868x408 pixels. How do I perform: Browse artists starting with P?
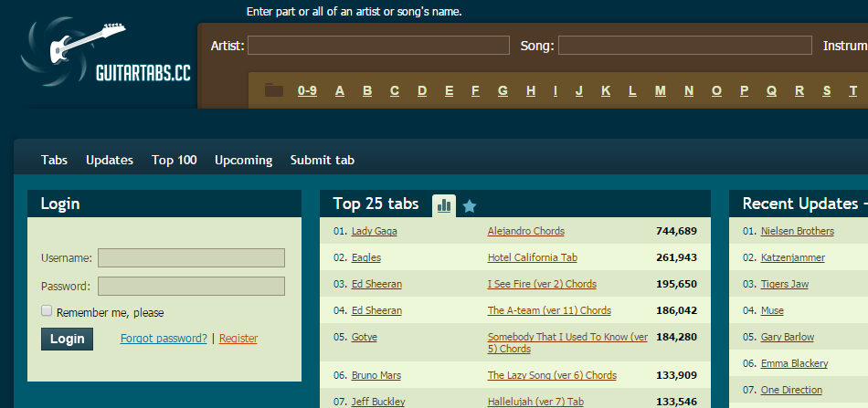745,90
